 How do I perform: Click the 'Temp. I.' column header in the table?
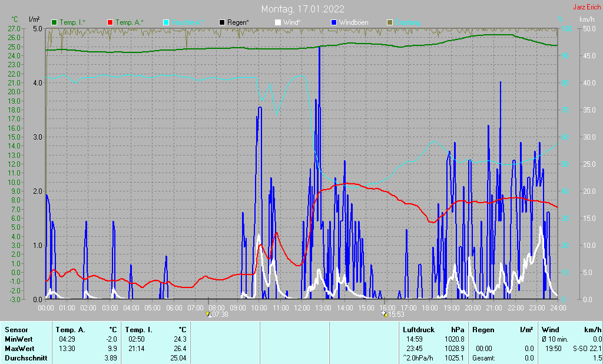pyautogui.click(x=139, y=330)
